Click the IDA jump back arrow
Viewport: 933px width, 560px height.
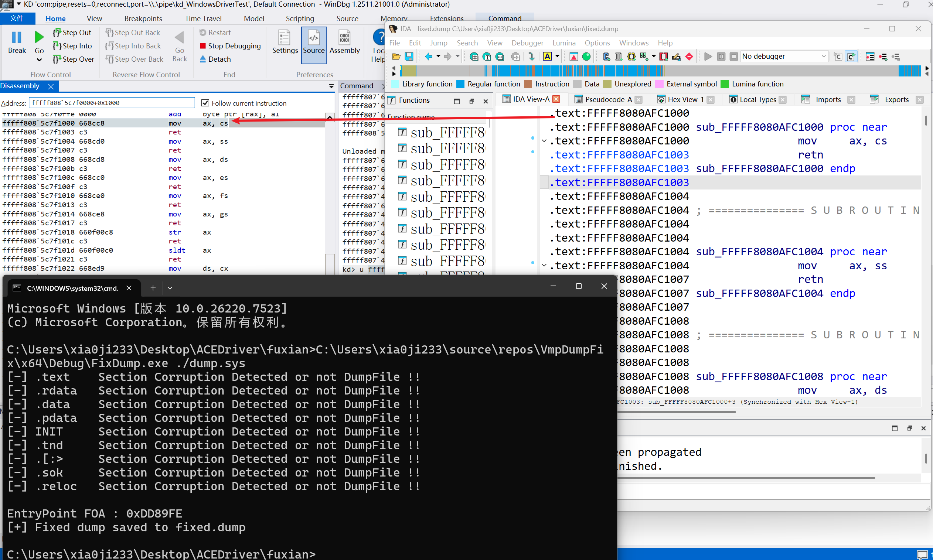(428, 57)
